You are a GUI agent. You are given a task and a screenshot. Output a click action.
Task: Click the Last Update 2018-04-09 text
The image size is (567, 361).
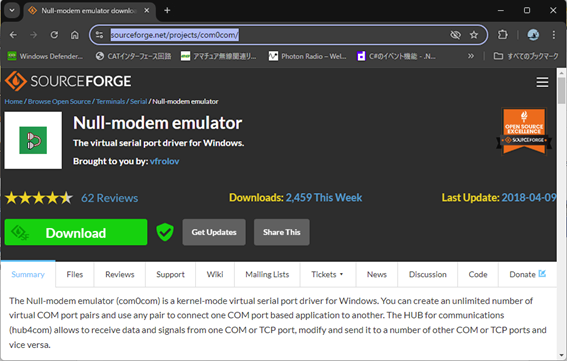click(x=499, y=198)
